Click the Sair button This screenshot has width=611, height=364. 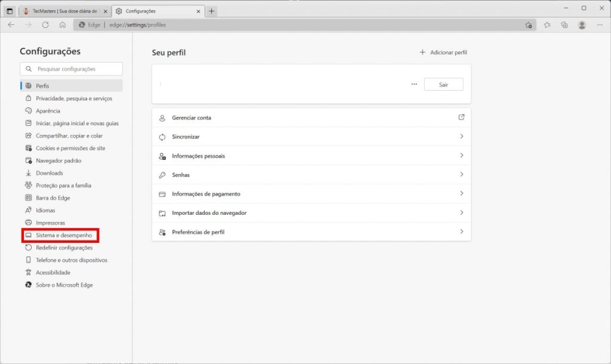coord(443,85)
